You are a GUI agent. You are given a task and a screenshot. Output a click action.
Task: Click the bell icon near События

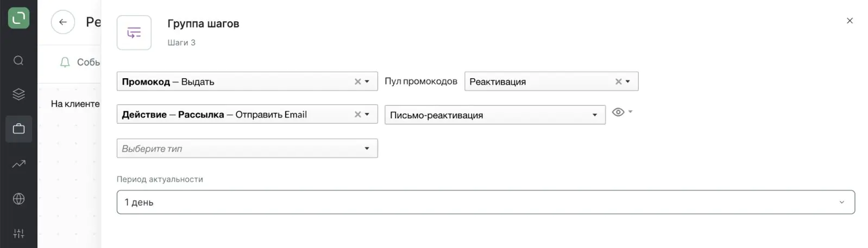[65, 62]
